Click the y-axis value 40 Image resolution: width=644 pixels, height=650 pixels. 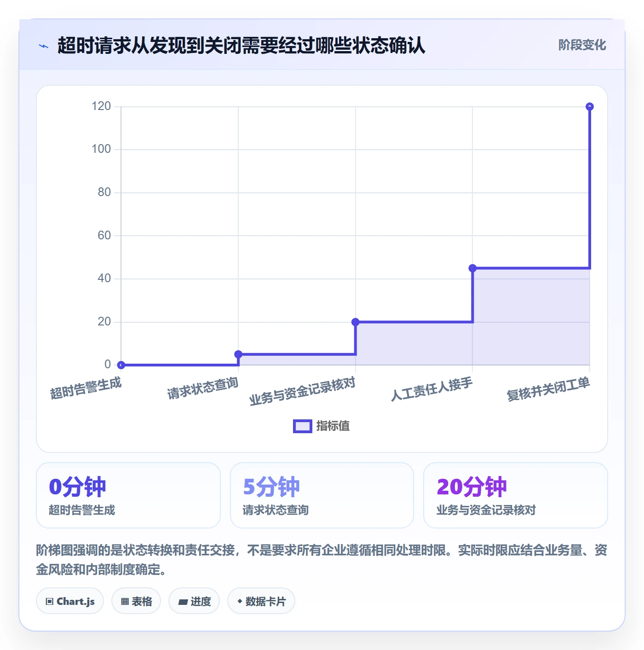coord(104,279)
